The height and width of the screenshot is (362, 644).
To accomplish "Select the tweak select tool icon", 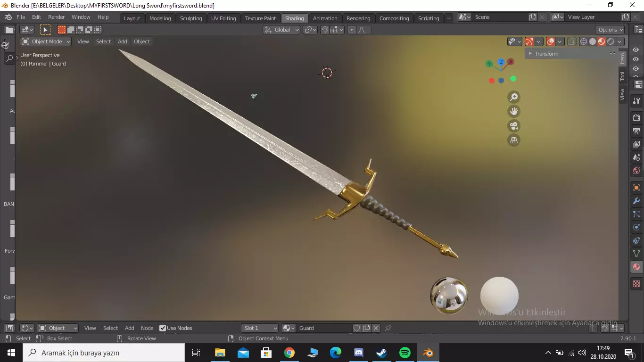I will tap(45, 30).
